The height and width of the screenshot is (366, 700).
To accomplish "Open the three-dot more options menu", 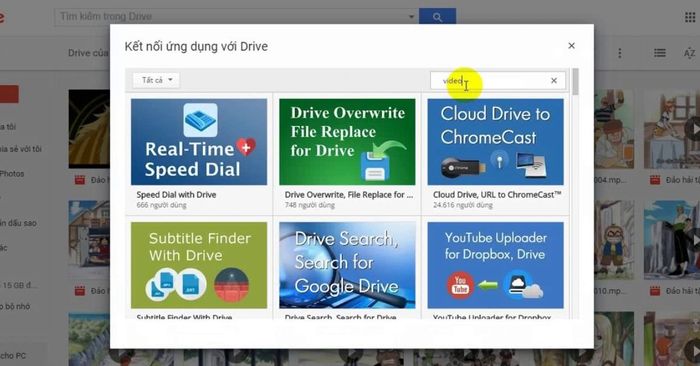I will (620, 53).
